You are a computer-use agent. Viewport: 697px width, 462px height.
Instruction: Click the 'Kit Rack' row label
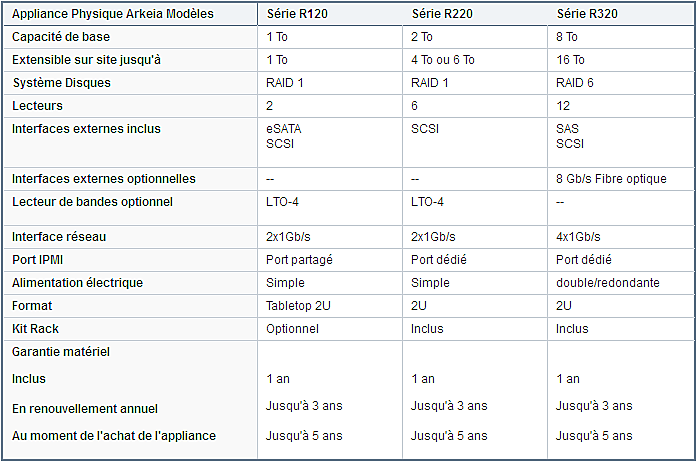(x=36, y=329)
